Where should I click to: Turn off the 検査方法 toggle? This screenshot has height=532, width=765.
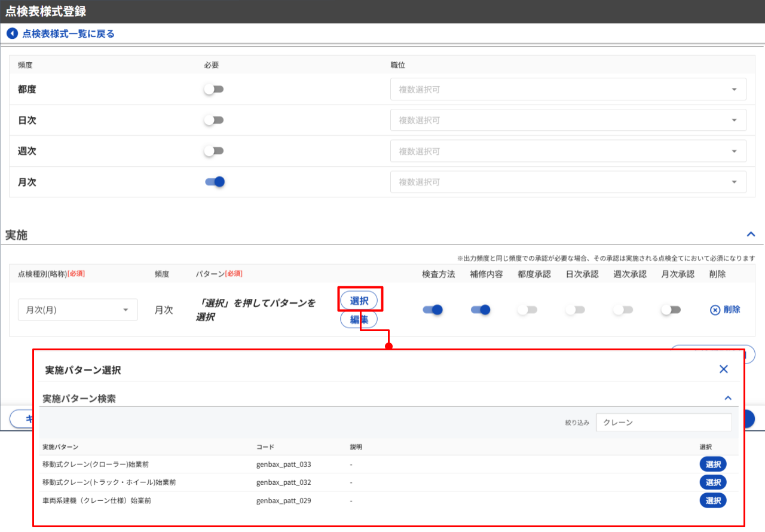tap(433, 310)
